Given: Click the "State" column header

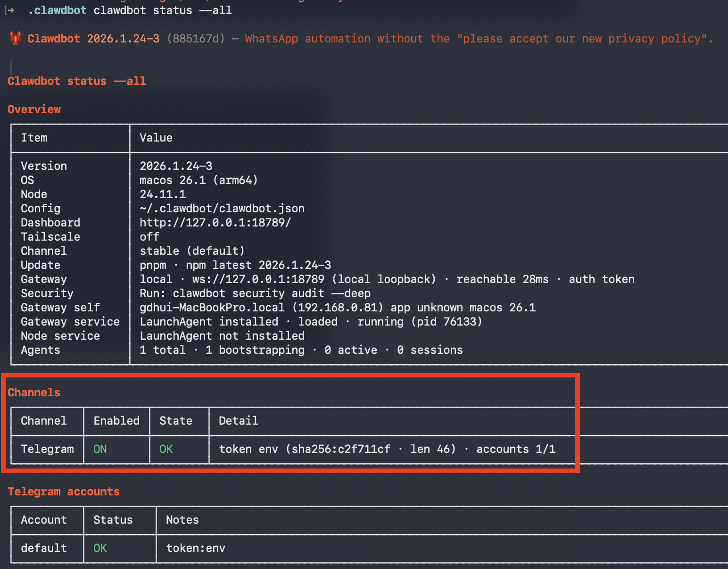Looking at the screenshot, I should click(x=176, y=421).
